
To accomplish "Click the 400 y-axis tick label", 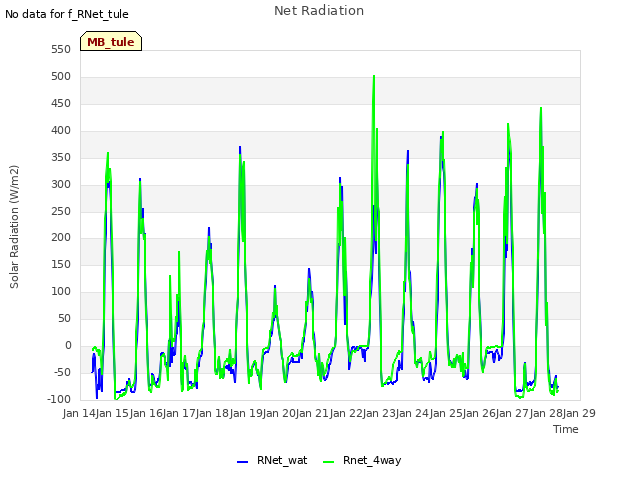I will coord(61,130).
